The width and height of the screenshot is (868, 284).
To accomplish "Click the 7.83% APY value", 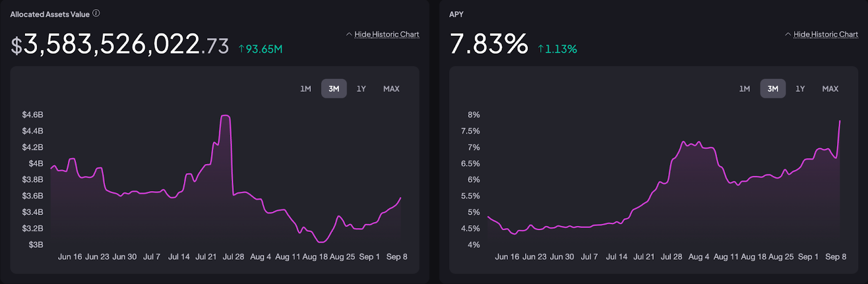I will coord(488,44).
